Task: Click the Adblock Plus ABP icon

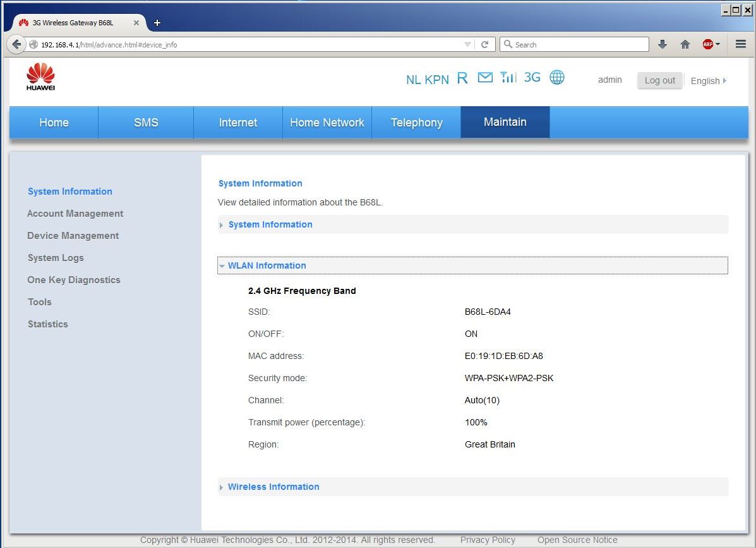Action: coord(708,44)
